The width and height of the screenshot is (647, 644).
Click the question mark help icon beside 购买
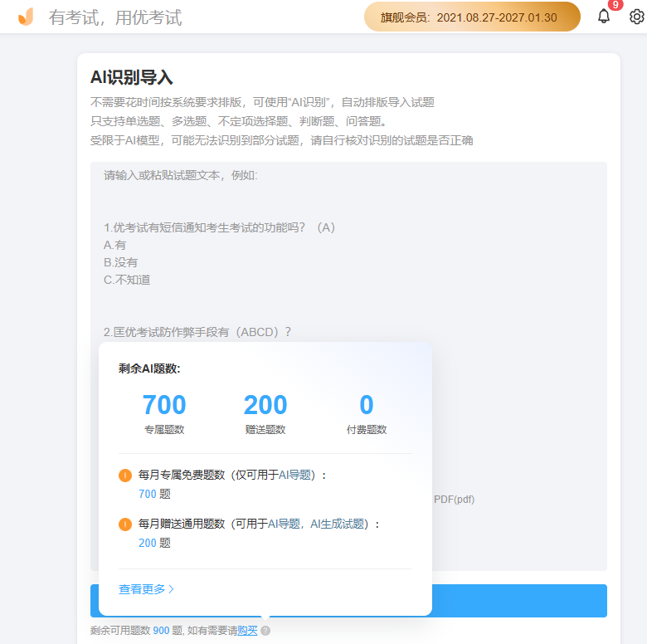(265, 631)
